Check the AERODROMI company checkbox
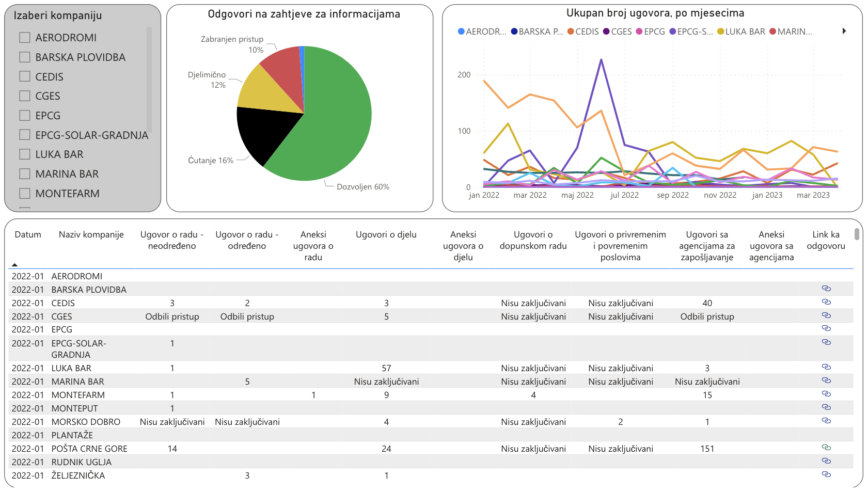Image resolution: width=868 pixels, height=491 pixels. point(25,38)
